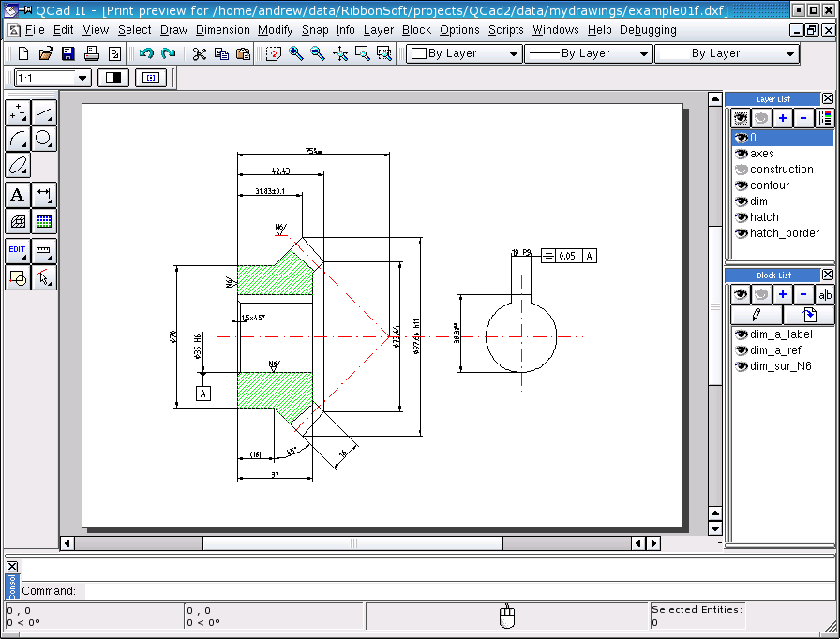Select the ellipse drawing tool

[x=18, y=166]
